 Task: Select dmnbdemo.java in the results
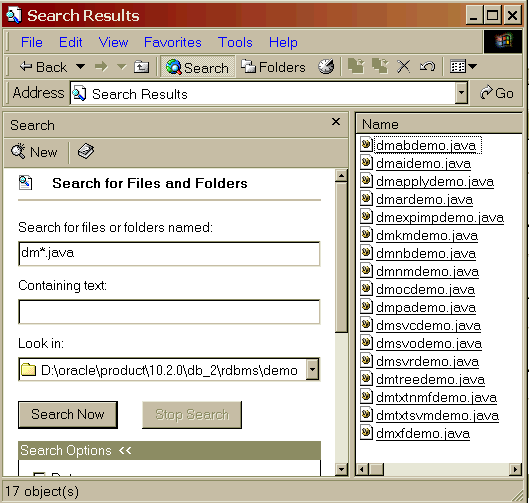pos(426,254)
